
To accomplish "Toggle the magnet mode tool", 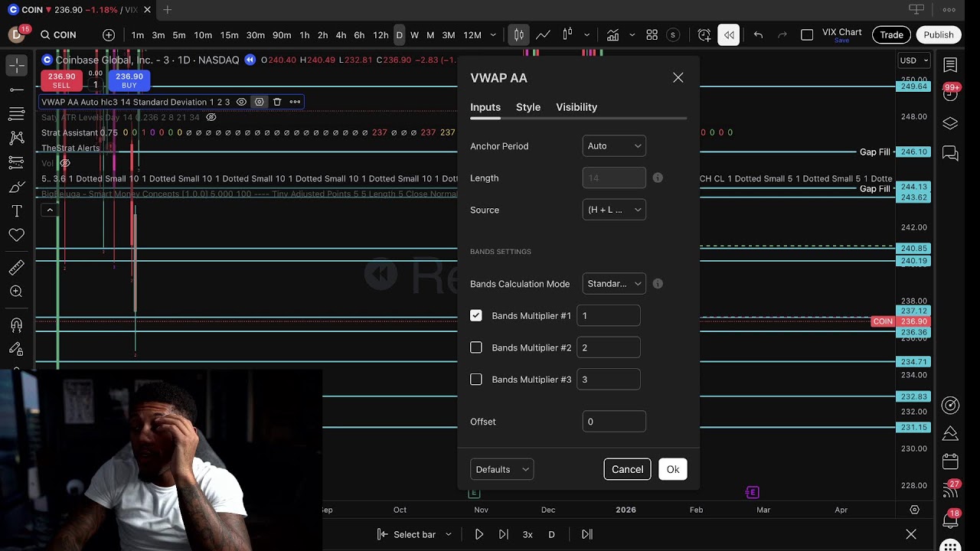I will pos(16,324).
